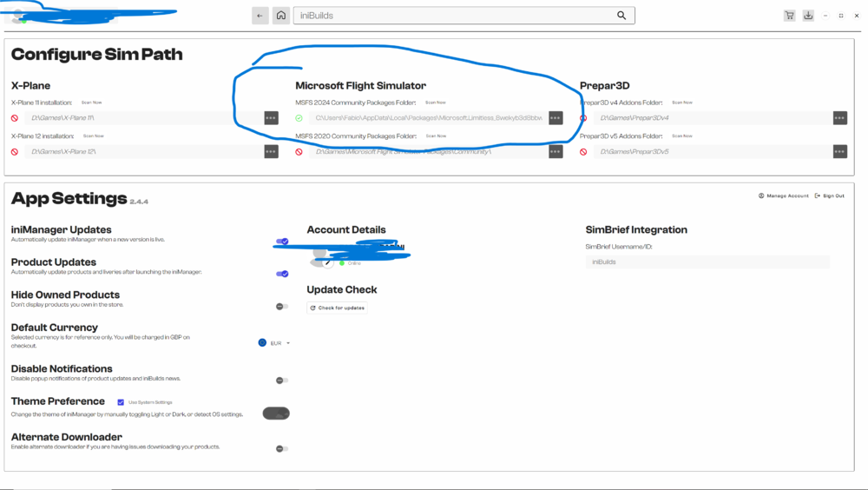The width and height of the screenshot is (868, 490).
Task: Open the Default Currency EUR dropdown
Action: [275, 343]
